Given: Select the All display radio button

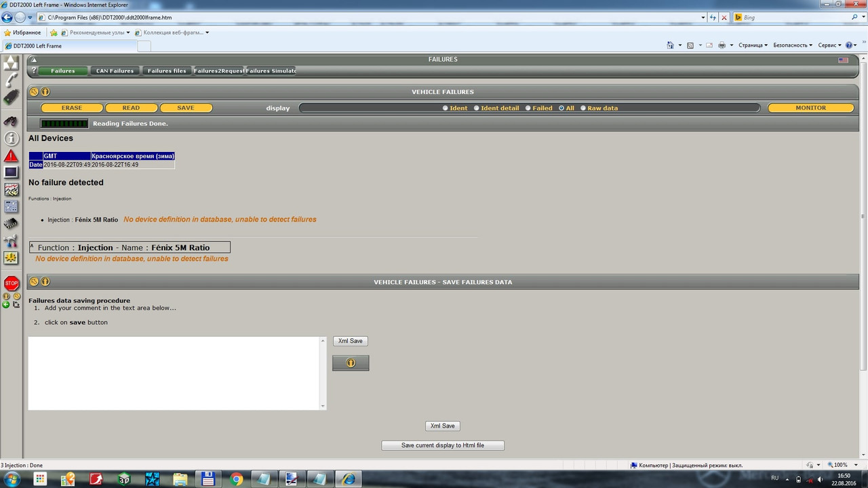Looking at the screenshot, I should point(561,108).
